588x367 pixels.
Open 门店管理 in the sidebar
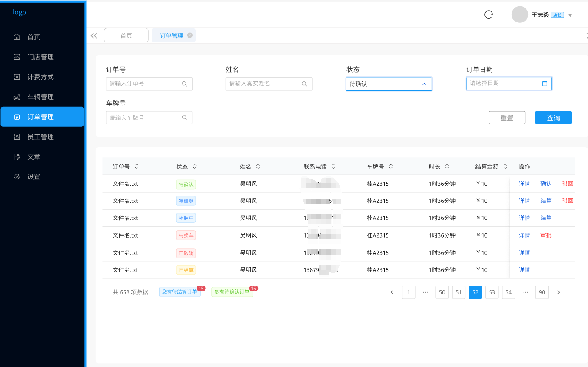click(42, 57)
